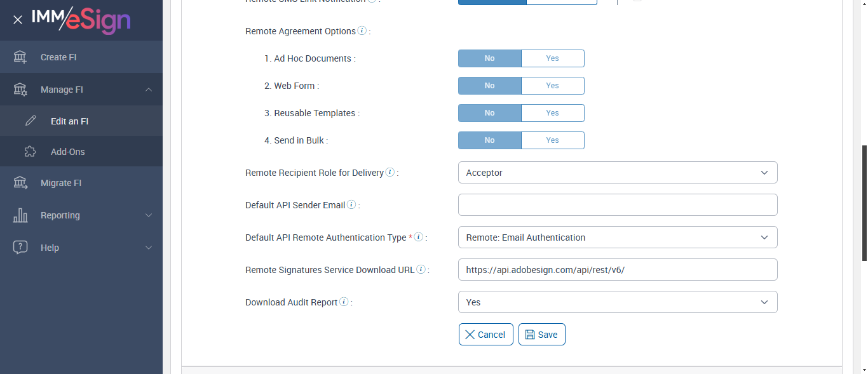Open Remote Recipient Role for Delivery dropdown
Screen dimensions: 868x374
[x=617, y=173]
